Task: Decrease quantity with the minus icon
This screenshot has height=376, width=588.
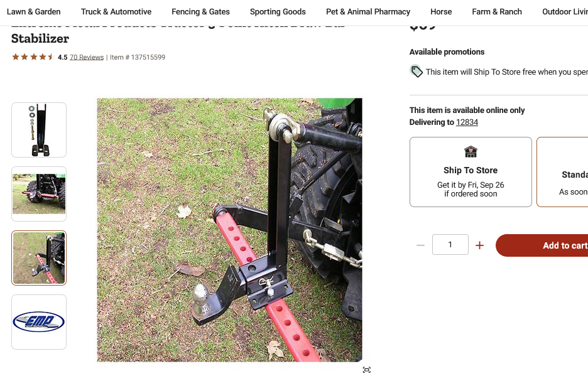Action: pyautogui.click(x=420, y=245)
